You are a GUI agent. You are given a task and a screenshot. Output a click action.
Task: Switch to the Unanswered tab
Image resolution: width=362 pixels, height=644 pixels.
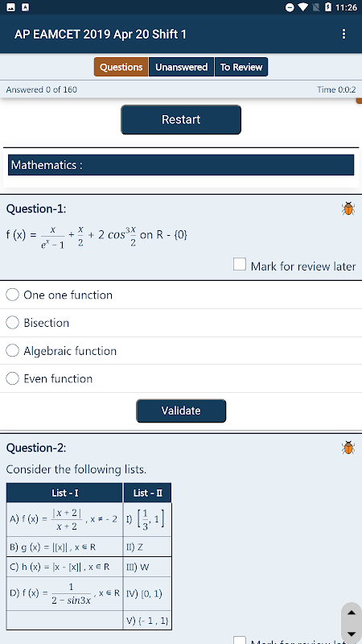[x=182, y=67]
